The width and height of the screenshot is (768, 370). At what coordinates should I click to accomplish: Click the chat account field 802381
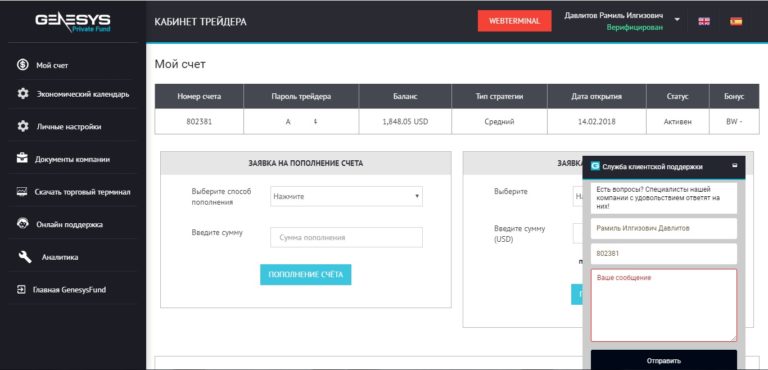pos(664,253)
